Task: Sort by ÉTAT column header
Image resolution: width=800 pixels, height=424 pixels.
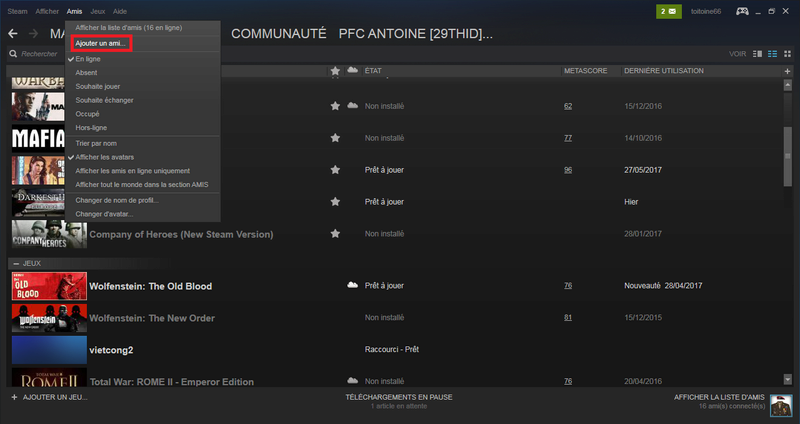Action: pos(373,71)
